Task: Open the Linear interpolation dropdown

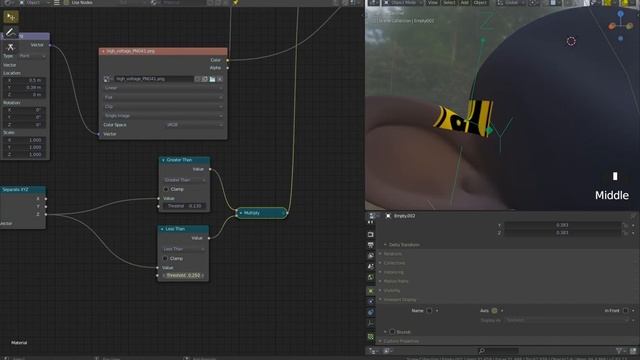Action: (163, 88)
